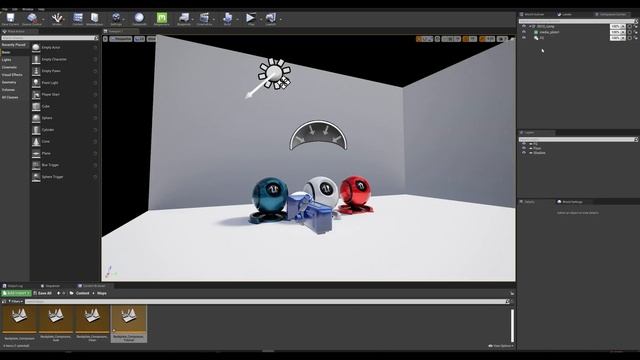
Task: Open View Options in Content Browser
Action: click(500, 346)
